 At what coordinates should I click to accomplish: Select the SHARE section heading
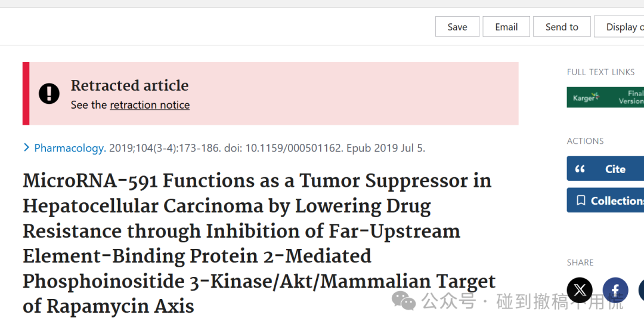[x=580, y=263]
